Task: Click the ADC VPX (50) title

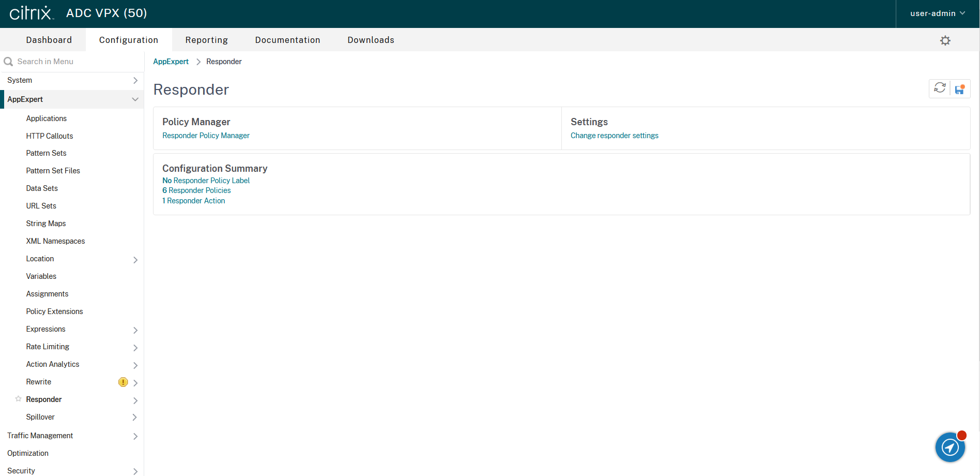Action: point(106,13)
